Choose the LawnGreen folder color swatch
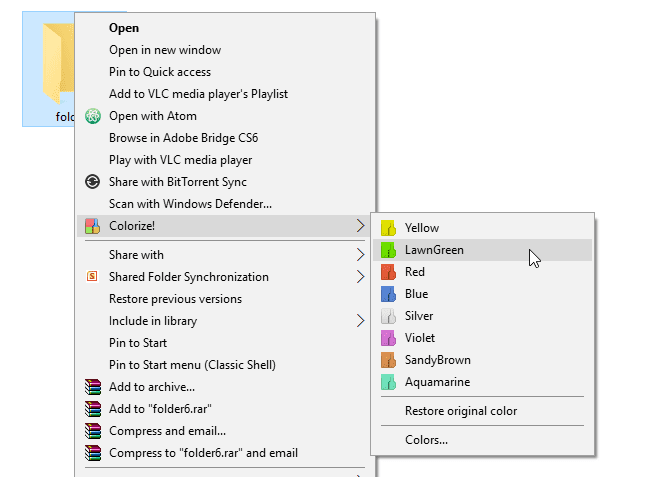655x477 pixels. click(388, 250)
